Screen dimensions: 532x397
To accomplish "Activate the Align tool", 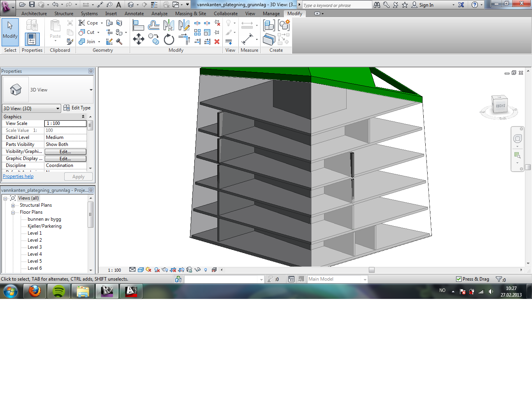I will [x=138, y=26].
